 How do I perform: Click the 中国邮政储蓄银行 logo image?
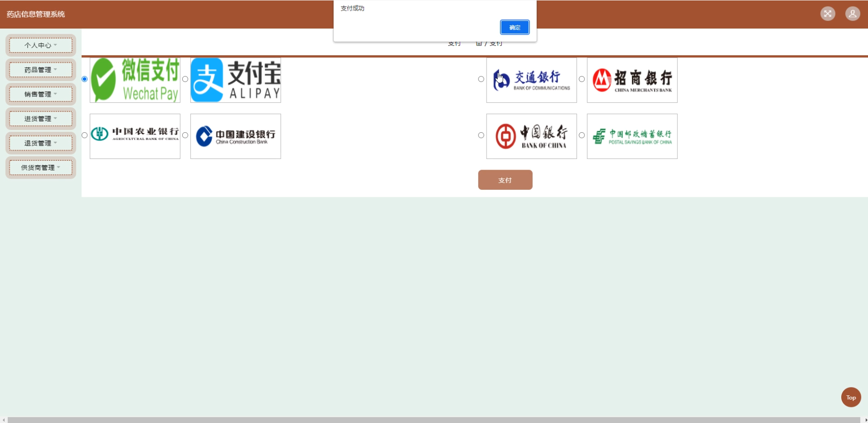[632, 136]
